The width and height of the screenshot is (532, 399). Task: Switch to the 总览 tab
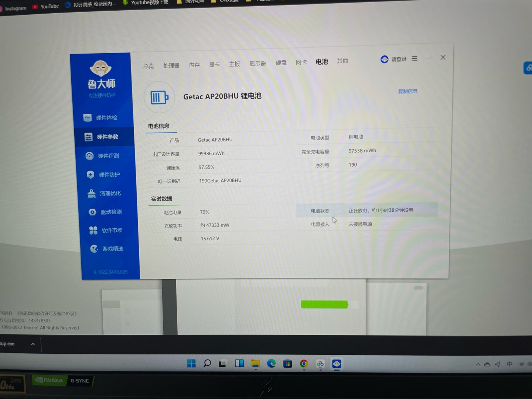tap(149, 66)
